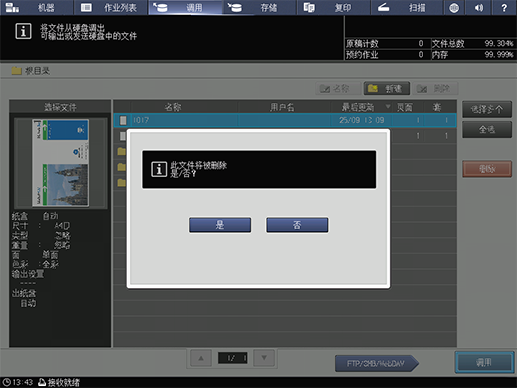This screenshot has height=388, width=517.
Task: Cancel deletion with 否 button
Action: pyautogui.click(x=297, y=225)
